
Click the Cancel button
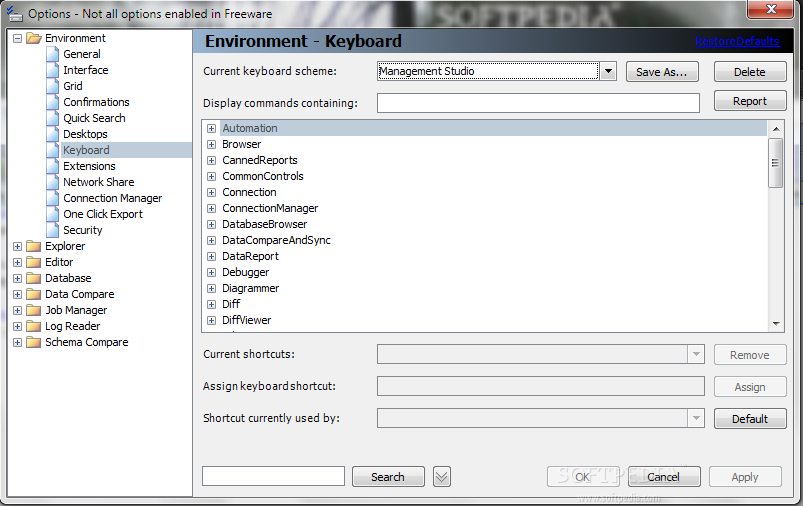664,477
